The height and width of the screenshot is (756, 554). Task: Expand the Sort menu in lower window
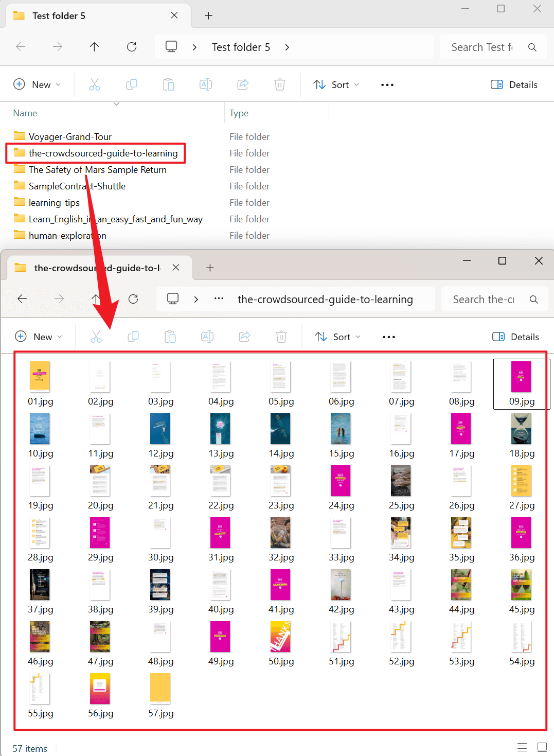[337, 337]
